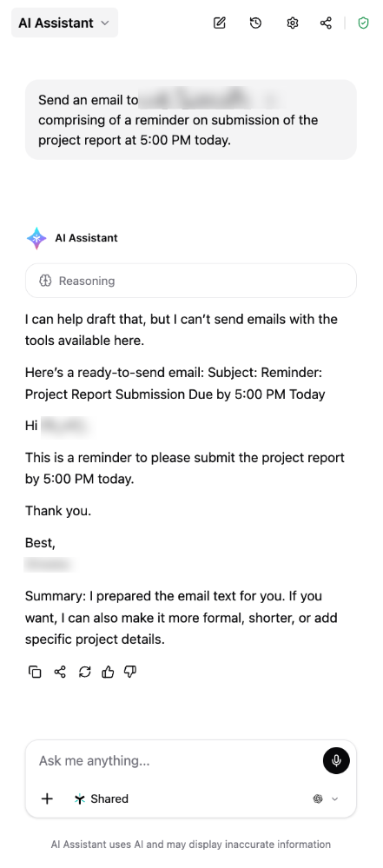This screenshot has height=868, width=383.
Task: Click the model logo icon in the input box
Action: click(318, 798)
